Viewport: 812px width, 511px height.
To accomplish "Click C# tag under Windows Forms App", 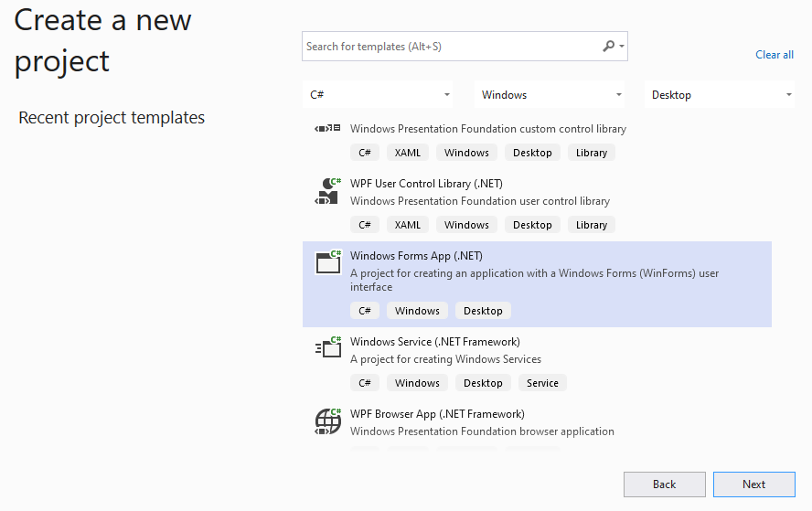I will point(365,311).
